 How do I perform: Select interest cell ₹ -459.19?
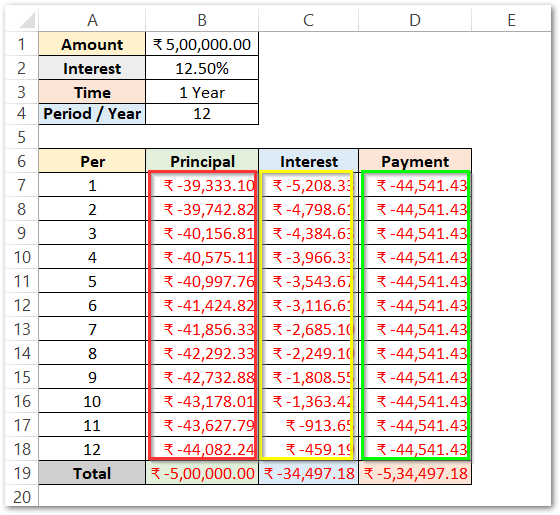(x=308, y=449)
